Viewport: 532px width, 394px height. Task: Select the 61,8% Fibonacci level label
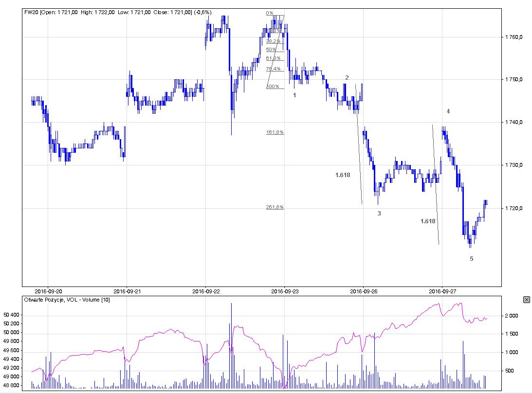(274, 58)
